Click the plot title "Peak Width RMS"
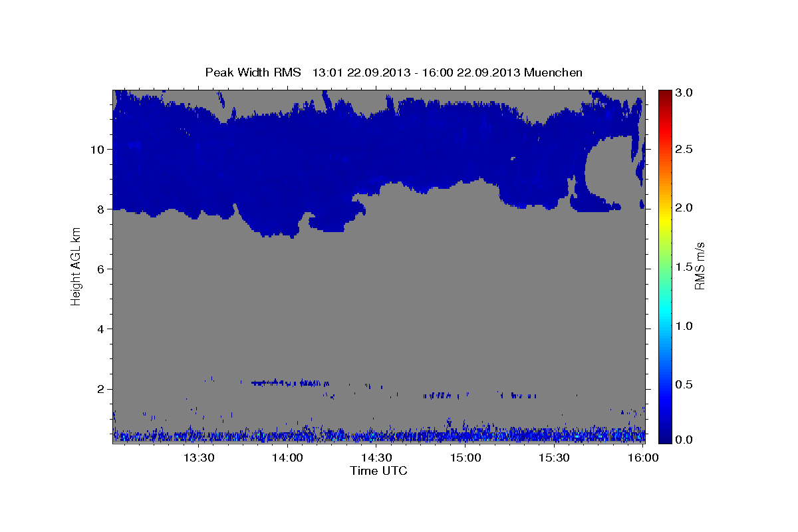Viewport: 798px width, 532px height. [x=253, y=72]
